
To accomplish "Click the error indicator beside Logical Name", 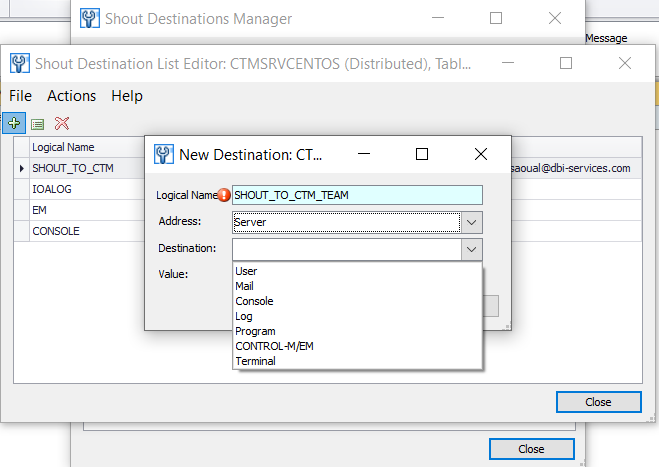I will pyautogui.click(x=224, y=195).
